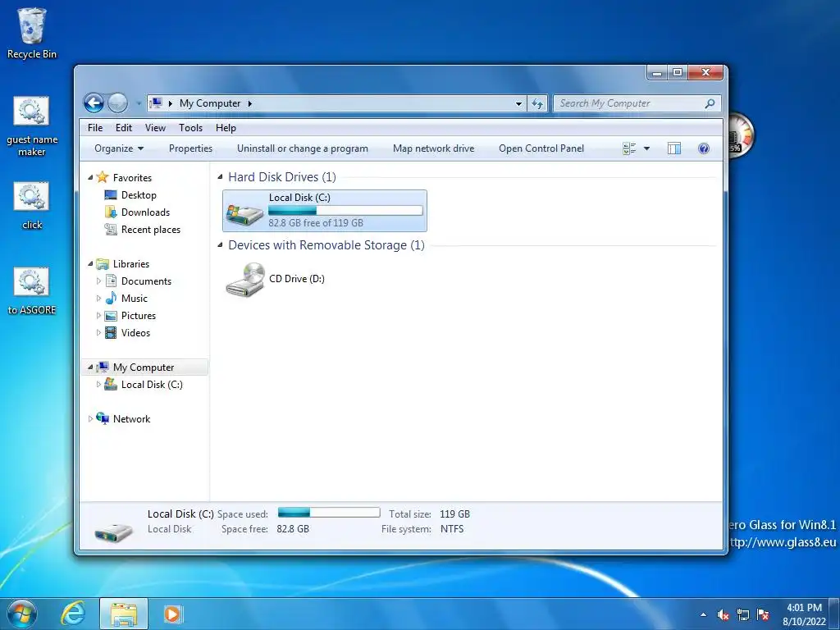Click the Change your view icon
The image size is (840, 630).
click(629, 148)
